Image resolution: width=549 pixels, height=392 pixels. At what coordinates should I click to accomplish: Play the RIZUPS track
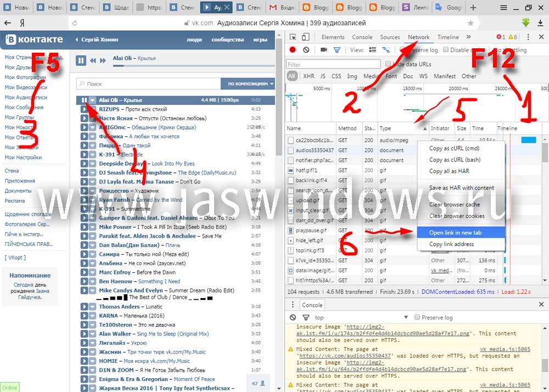pos(84,109)
